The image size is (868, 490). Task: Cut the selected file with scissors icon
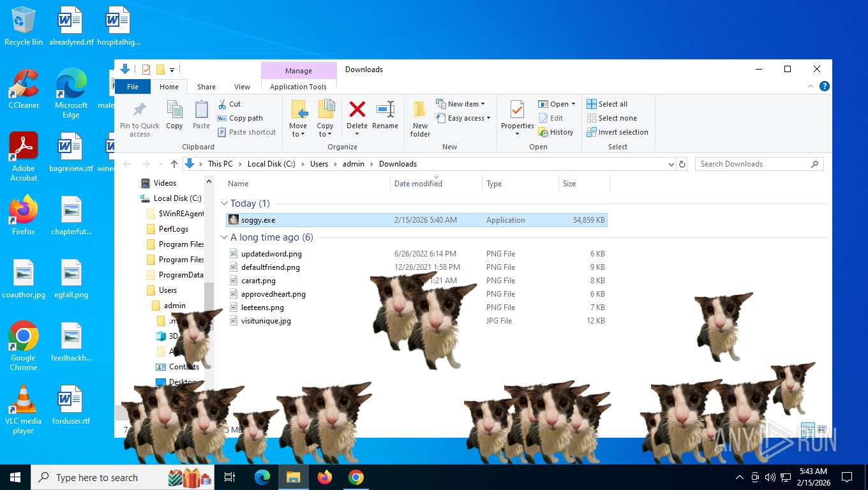point(230,104)
